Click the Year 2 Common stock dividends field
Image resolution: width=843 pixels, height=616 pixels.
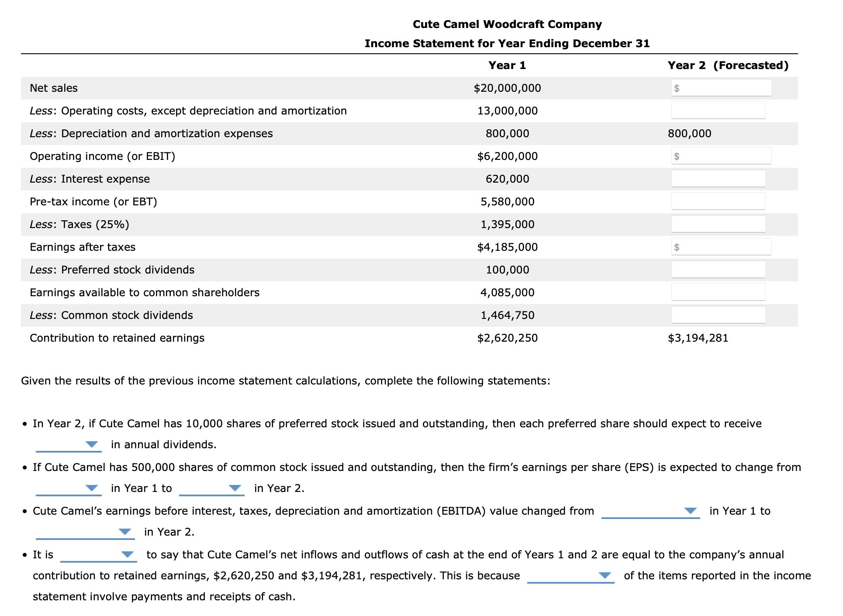pos(718,315)
